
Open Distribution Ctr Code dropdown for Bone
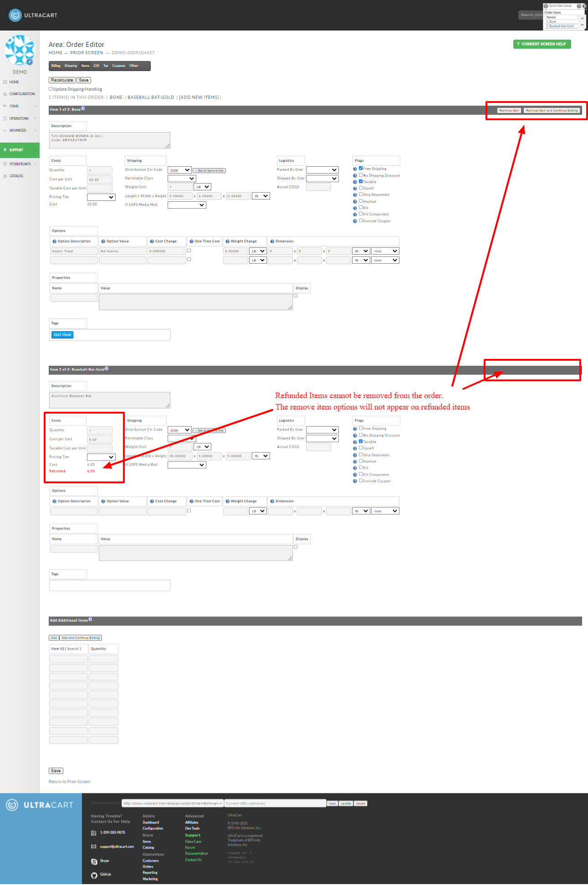pos(179,170)
